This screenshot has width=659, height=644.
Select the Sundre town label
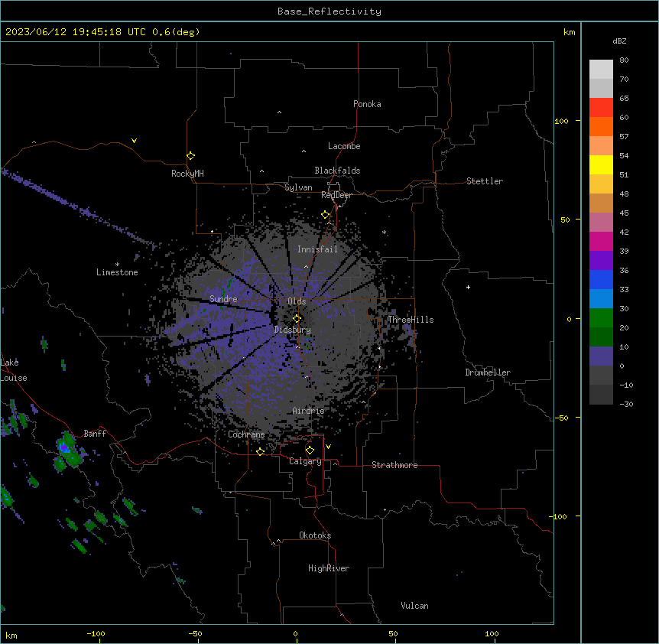click(223, 299)
